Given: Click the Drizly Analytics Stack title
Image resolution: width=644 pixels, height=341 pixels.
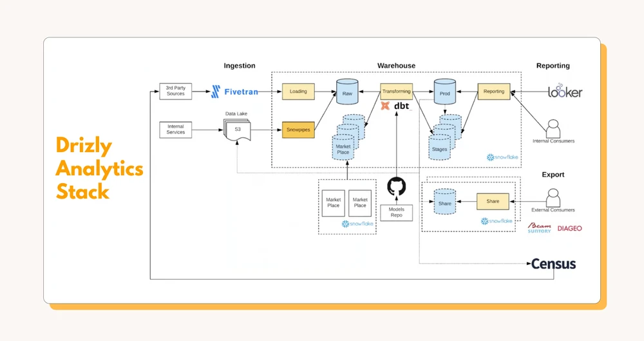Looking at the screenshot, I should tap(99, 168).
